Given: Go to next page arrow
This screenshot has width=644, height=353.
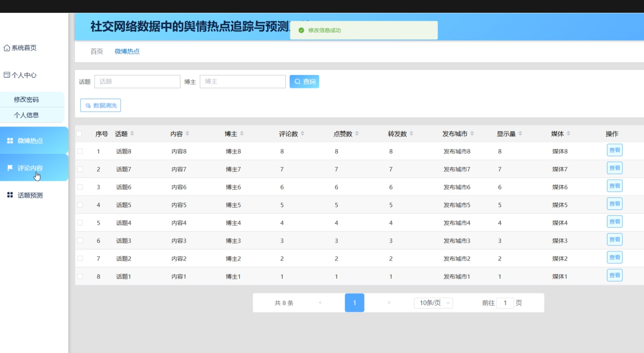Looking at the screenshot, I should 389,303.
